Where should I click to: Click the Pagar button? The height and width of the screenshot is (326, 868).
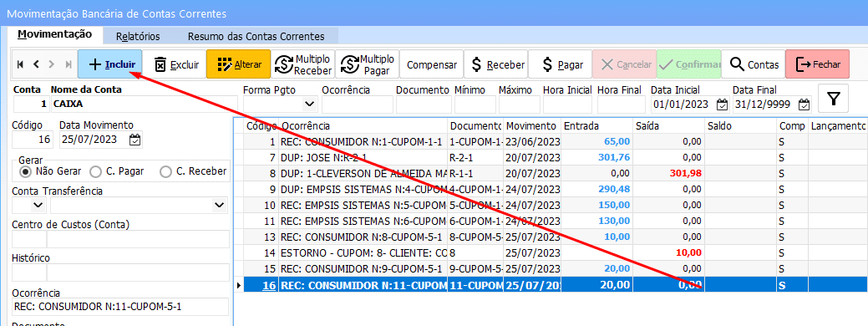pyautogui.click(x=561, y=64)
